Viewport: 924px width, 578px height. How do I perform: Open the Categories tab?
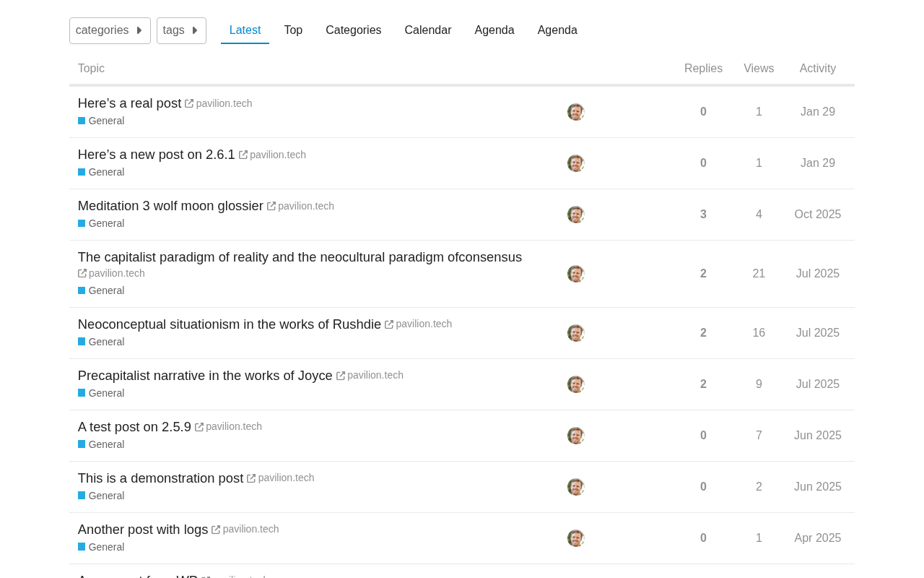pos(354,30)
